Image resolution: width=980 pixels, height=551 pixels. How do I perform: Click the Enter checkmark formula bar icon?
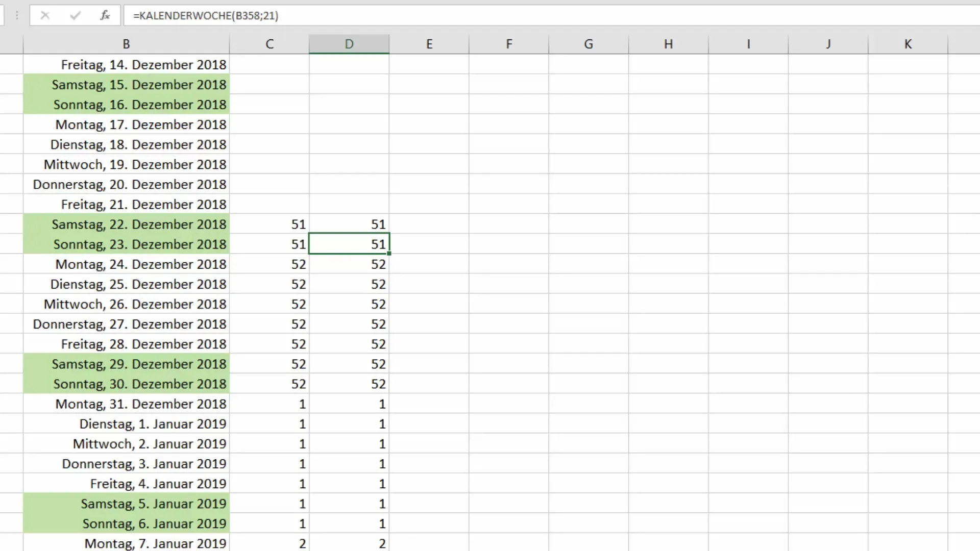(x=75, y=15)
